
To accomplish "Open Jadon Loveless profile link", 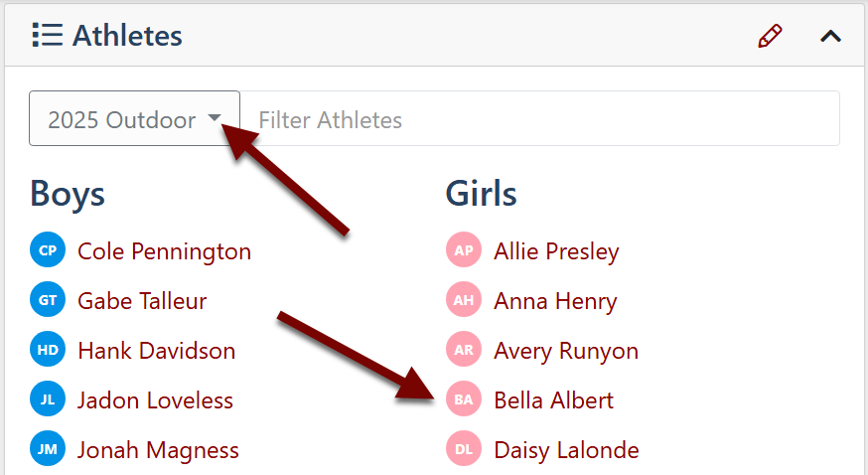I will tap(156, 400).
